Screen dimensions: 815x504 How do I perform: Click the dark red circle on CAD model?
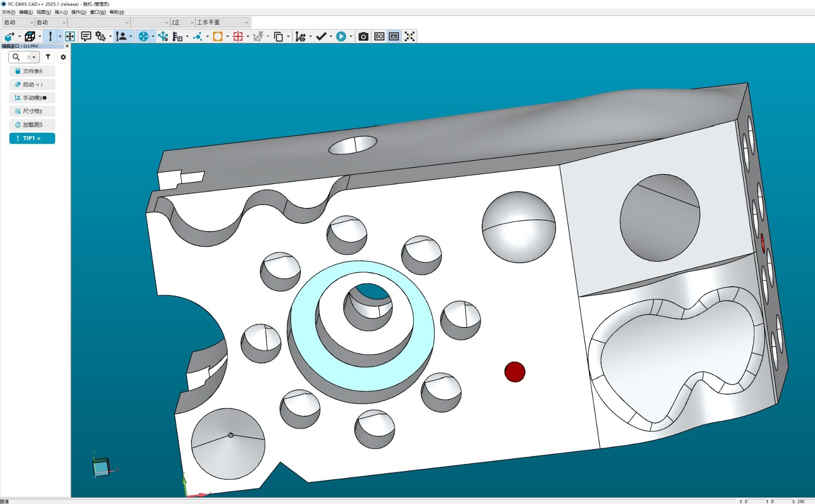tap(514, 372)
